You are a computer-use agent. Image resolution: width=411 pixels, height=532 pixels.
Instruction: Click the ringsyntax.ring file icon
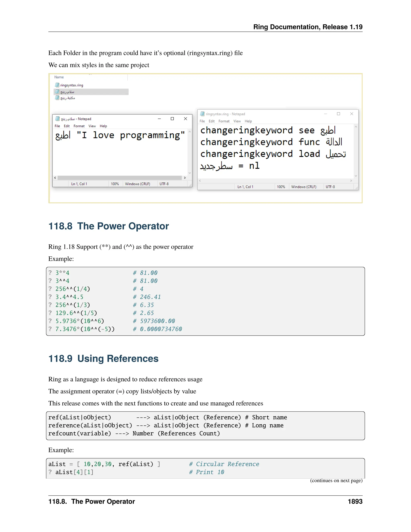tap(57, 85)
